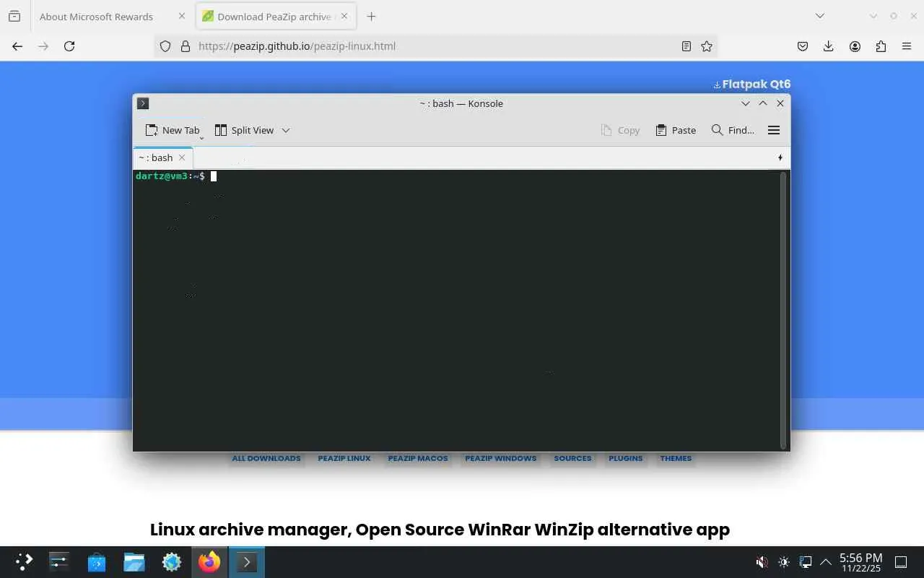Bookmark this page with the star icon
This screenshot has width=924, height=578.
[x=707, y=46]
